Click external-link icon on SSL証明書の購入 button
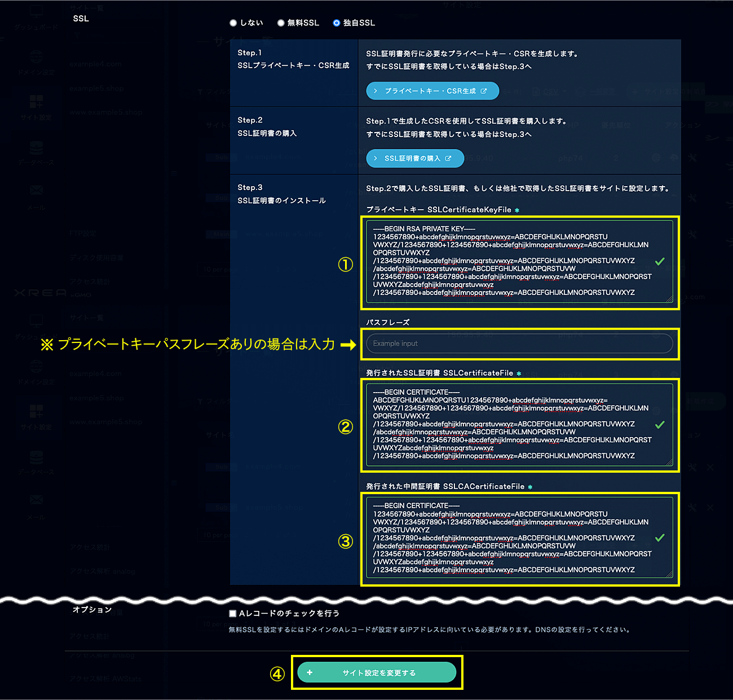This screenshot has height=700, width=733. [x=448, y=159]
